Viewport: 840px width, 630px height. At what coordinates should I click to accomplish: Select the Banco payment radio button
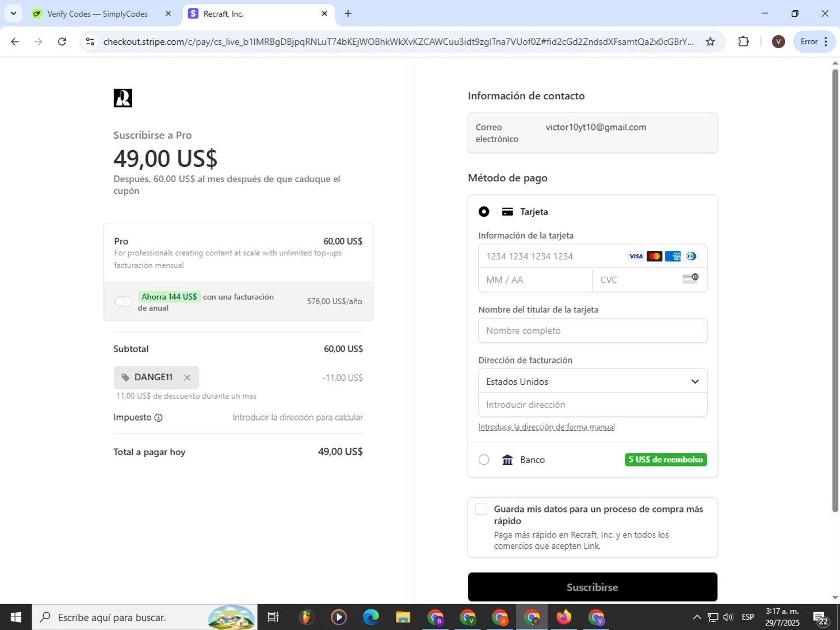click(484, 460)
